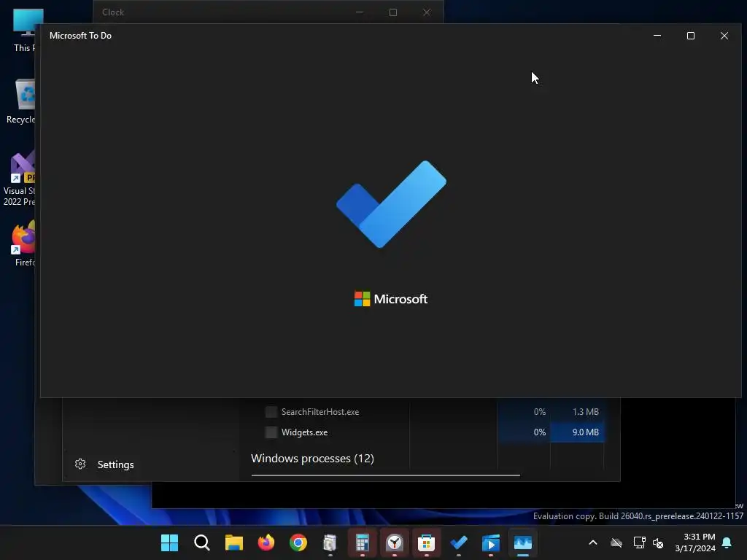
Task: Open the notification bell icon
Action: click(727, 542)
